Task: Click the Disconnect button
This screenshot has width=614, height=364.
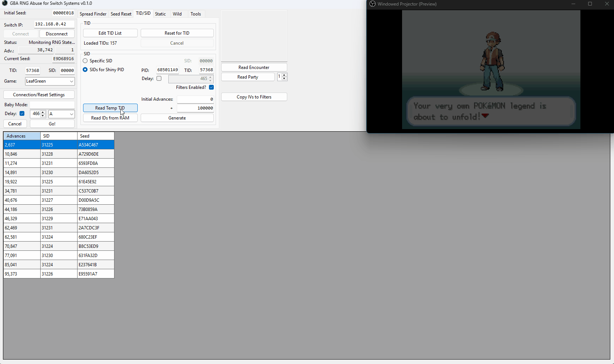Action: (57, 34)
